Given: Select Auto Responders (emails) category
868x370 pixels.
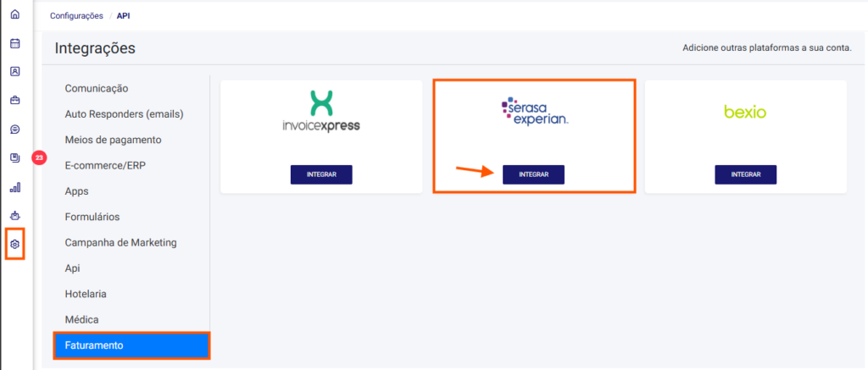Looking at the screenshot, I should click(x=124, y=113).
